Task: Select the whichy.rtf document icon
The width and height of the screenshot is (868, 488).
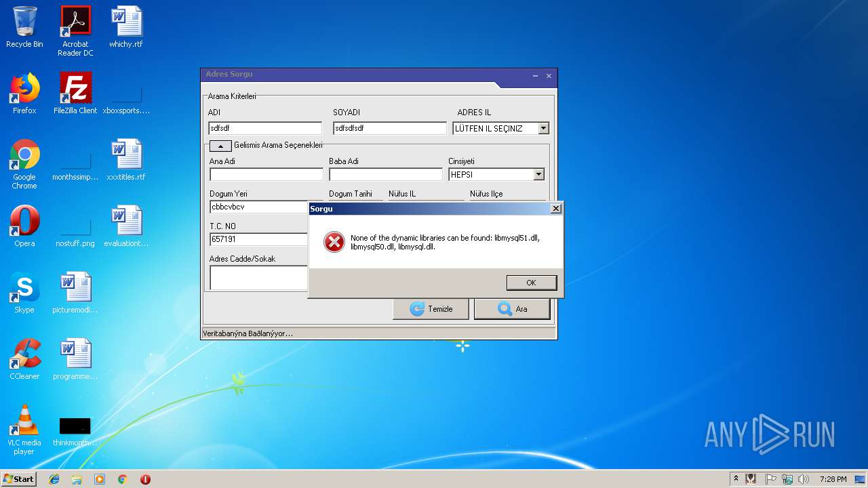Action: click(x=126, y=27)
